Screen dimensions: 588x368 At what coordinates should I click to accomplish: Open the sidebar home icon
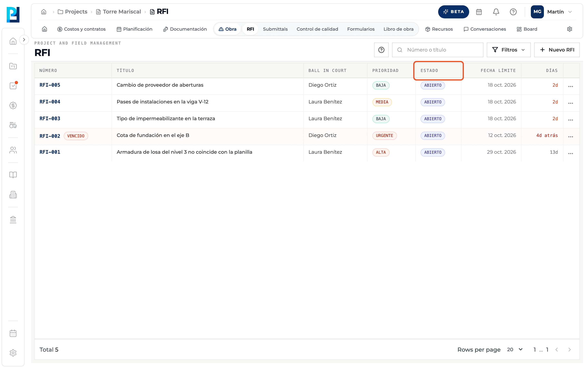click(x=13, y=41)
